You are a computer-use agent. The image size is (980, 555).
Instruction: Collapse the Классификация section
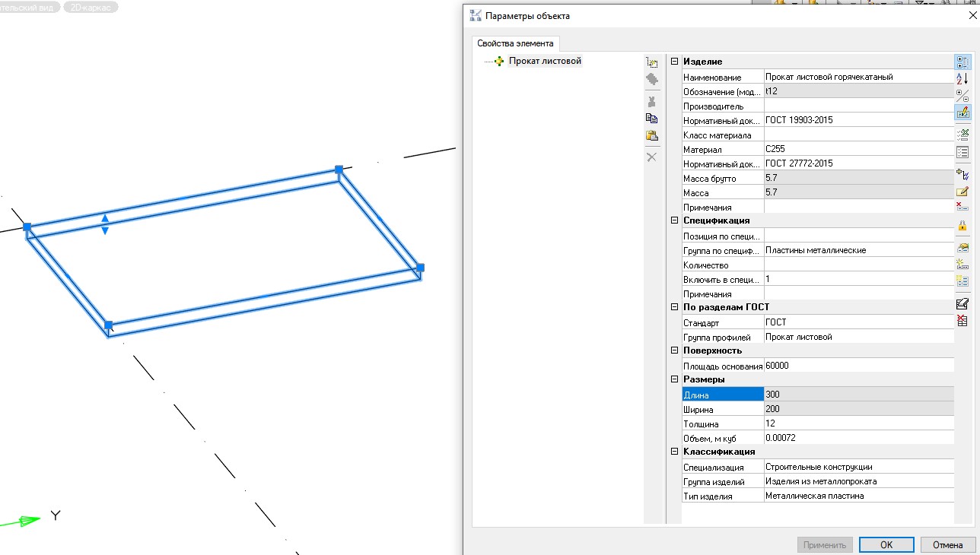click(x=674, y=452)
